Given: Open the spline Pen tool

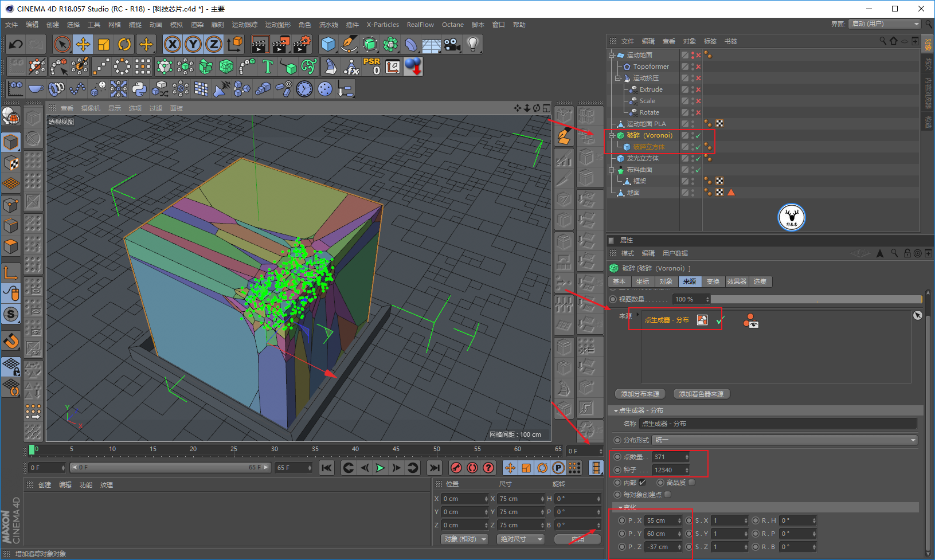Looking at the screenshot, I should point(349,44).
